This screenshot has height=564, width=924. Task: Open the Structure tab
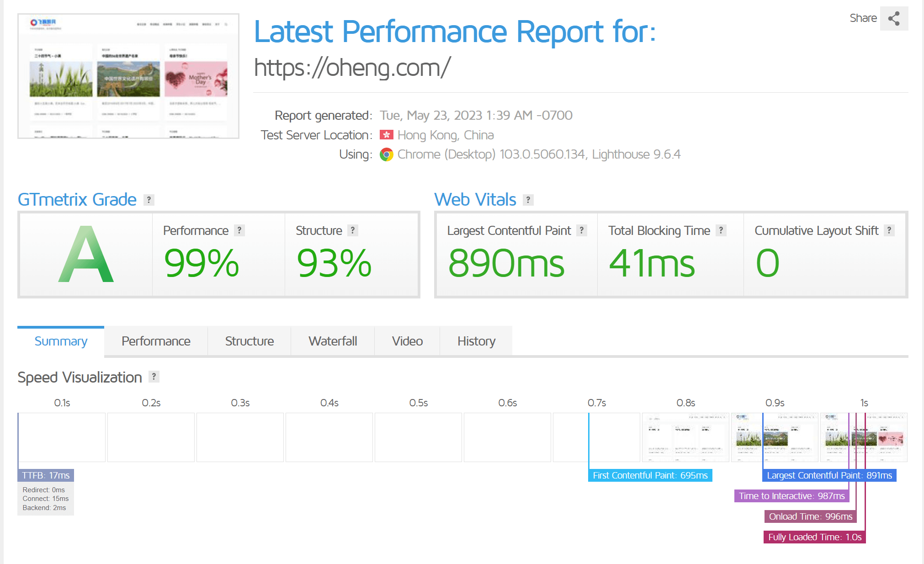(x=249, y=341)
